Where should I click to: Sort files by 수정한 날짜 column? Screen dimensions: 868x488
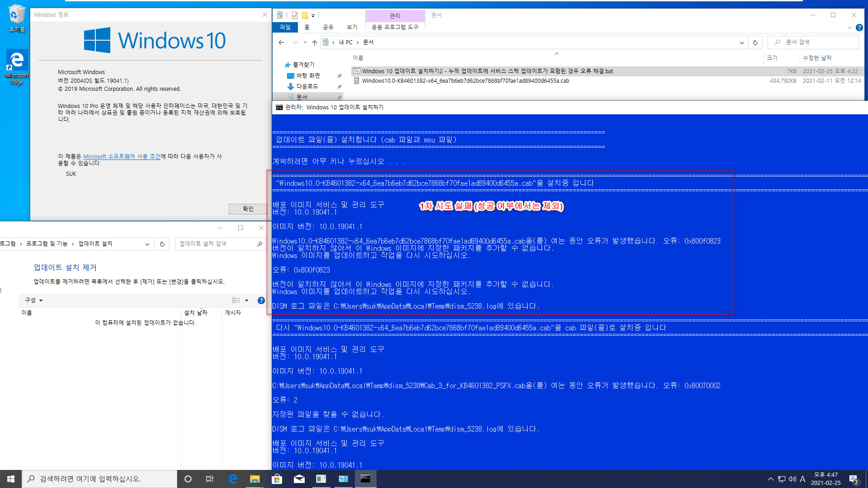click(x=817, y=58)
